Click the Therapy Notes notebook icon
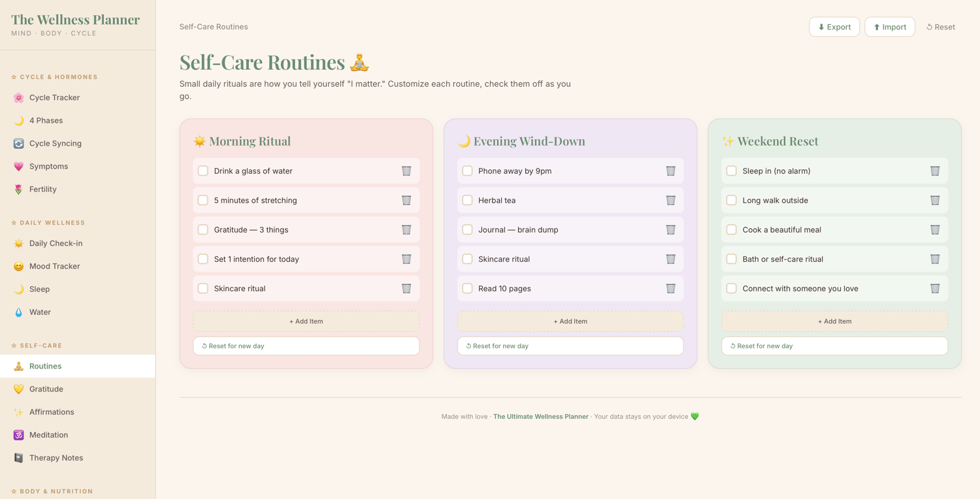 click(x=18, y=458)
